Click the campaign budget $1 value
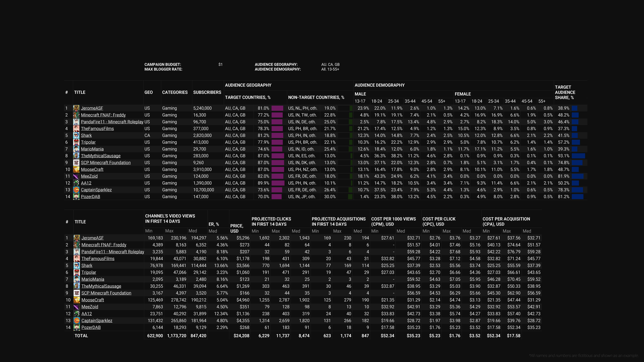Viewport: 644px width, 362px height. 220,64
